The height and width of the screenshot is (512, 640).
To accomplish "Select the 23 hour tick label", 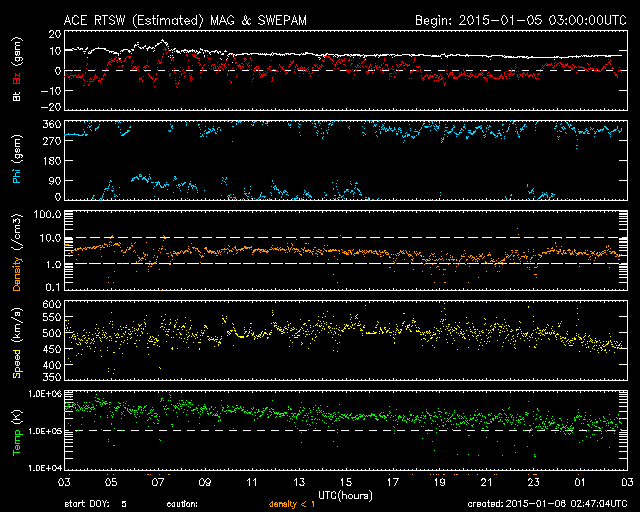I will click(533, 482).
